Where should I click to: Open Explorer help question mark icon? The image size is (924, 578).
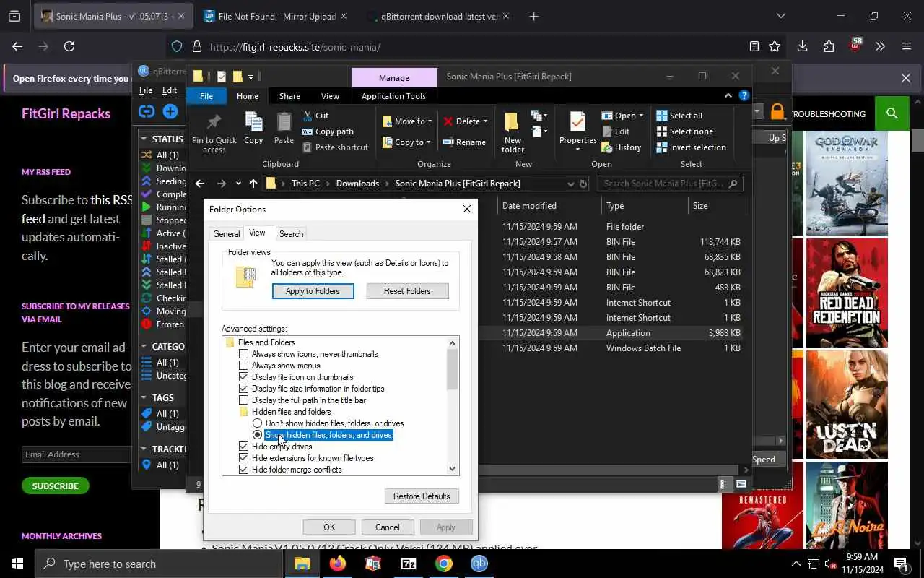[744, 95]
